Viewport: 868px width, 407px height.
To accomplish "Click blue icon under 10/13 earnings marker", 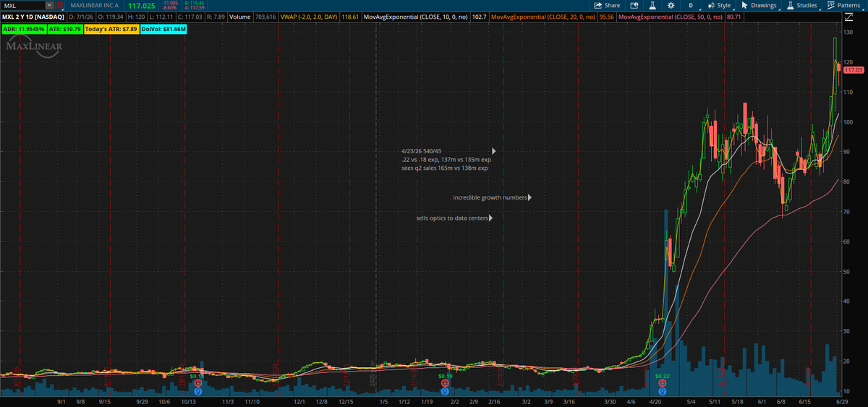I will click(197, 390).
